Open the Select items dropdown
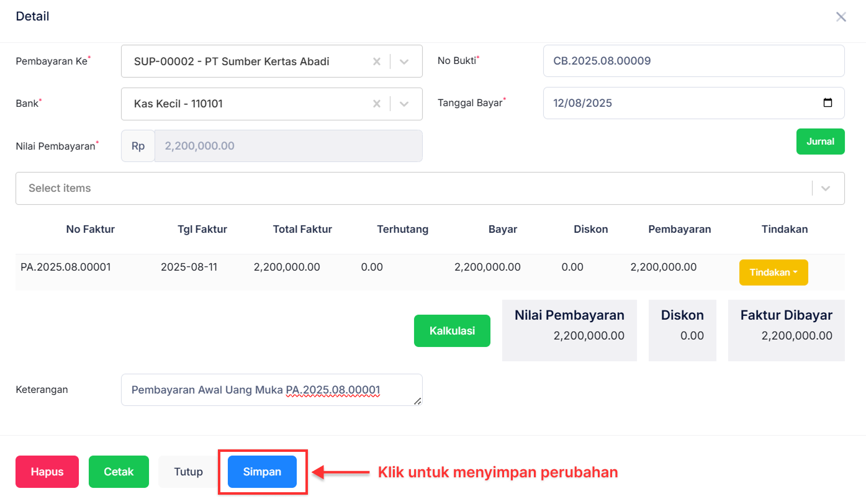Screen dimensions: 866x504 826,188
